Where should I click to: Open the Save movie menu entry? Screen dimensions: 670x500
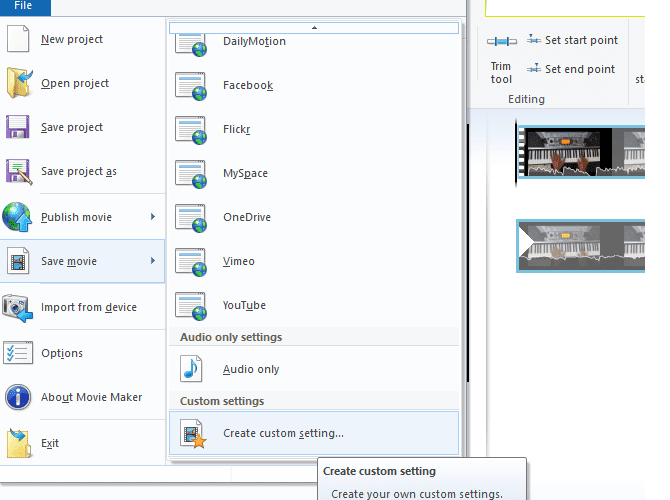(x=83, y=261)
